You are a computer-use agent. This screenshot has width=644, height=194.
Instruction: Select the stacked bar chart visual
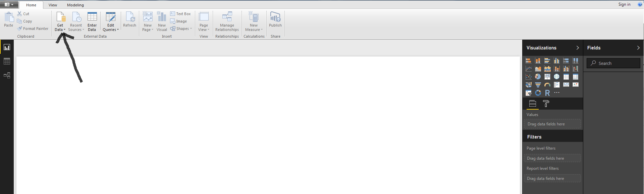coord(529,61)
